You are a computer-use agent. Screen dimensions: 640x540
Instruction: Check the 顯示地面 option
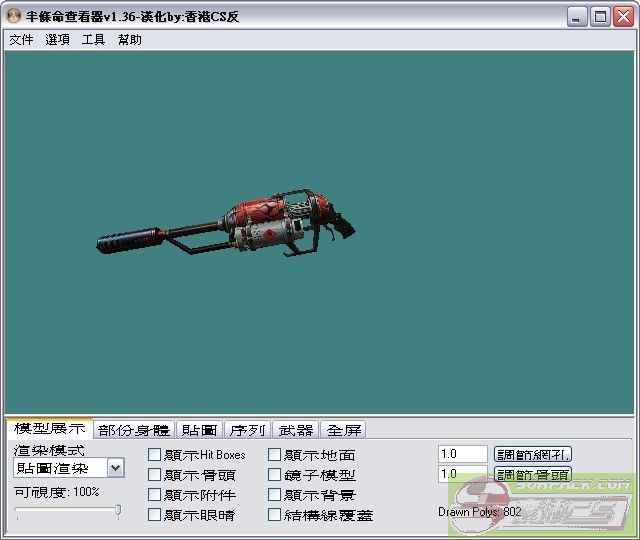tap(275, 455)
